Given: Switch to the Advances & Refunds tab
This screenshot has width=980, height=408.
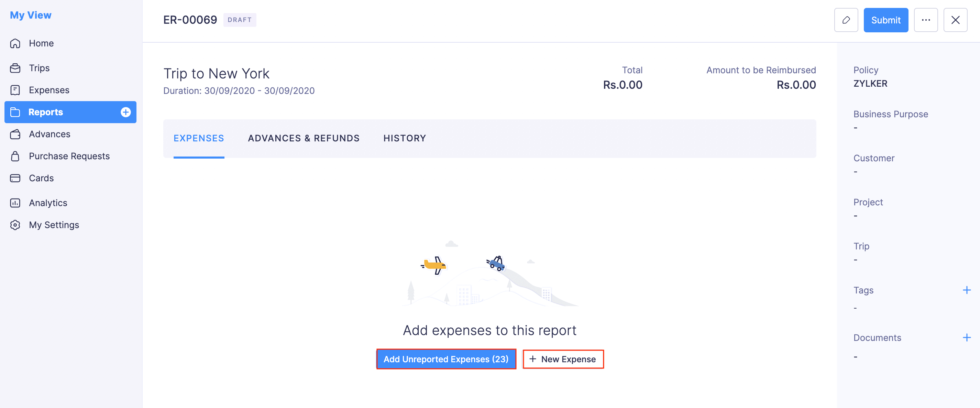Looking at the screenshot, I should click(x=304, y=138).
